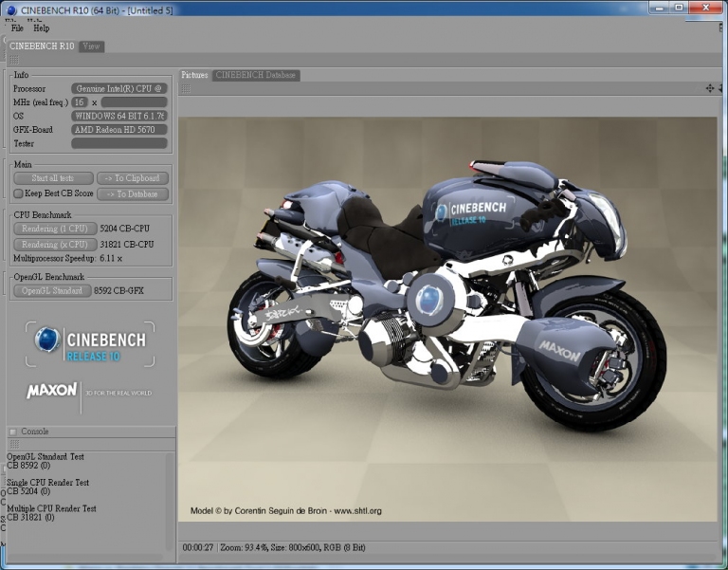Run the Rendering (x CPU) test

(x=55, y=245)
